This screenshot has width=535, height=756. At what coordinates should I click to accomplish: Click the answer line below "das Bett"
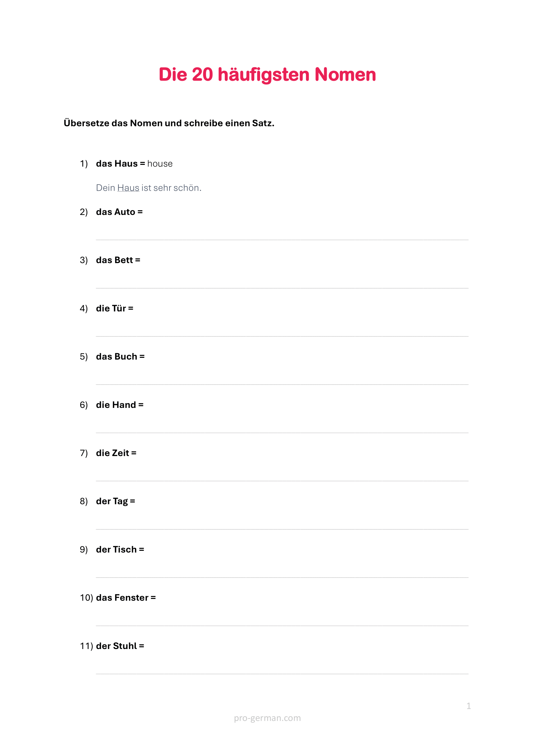click(282, 287)
